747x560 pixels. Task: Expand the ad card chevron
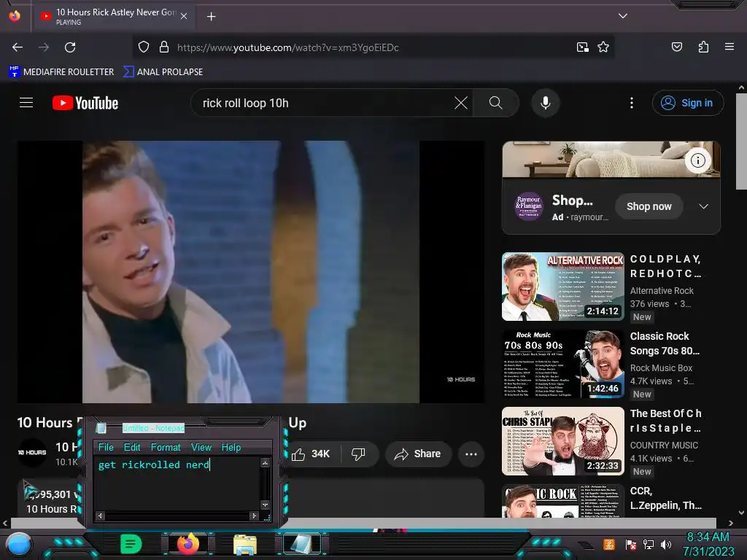pos(703,206)
